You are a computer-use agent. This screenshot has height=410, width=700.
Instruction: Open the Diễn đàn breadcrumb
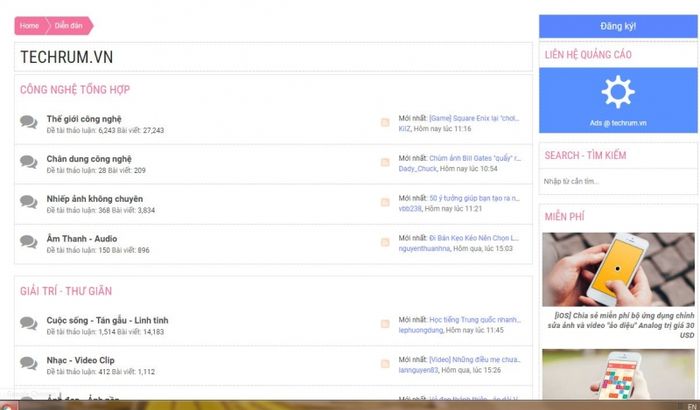click(69, 26)
